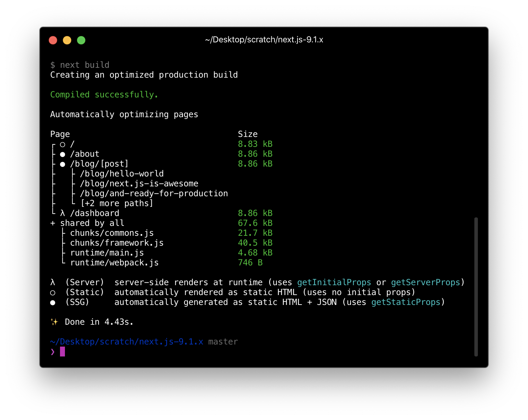Click the /blog/hello-world path
This screenshot has width=528, height=420.
pyautogui.click(x=122, y=174)
